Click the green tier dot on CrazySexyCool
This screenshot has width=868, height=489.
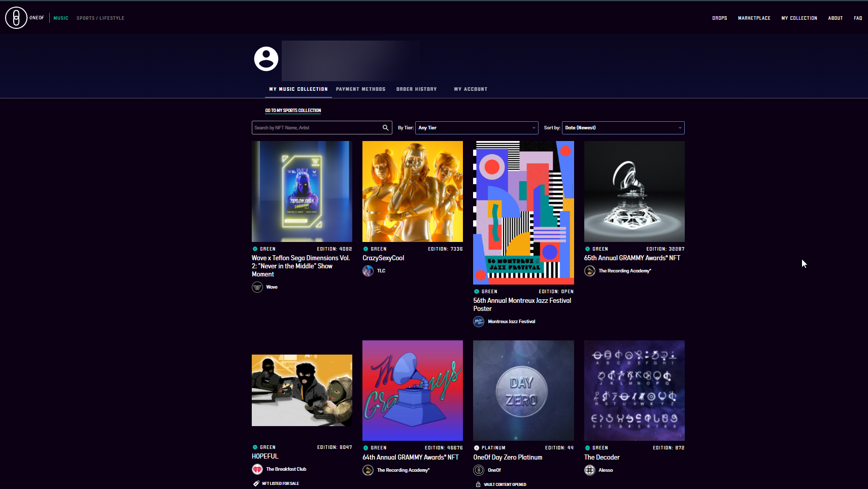click(365, 249)
